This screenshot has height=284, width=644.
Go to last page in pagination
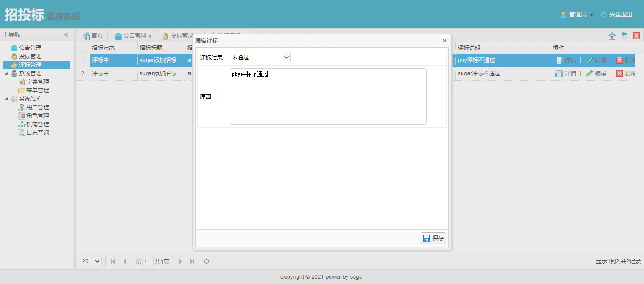192,261
